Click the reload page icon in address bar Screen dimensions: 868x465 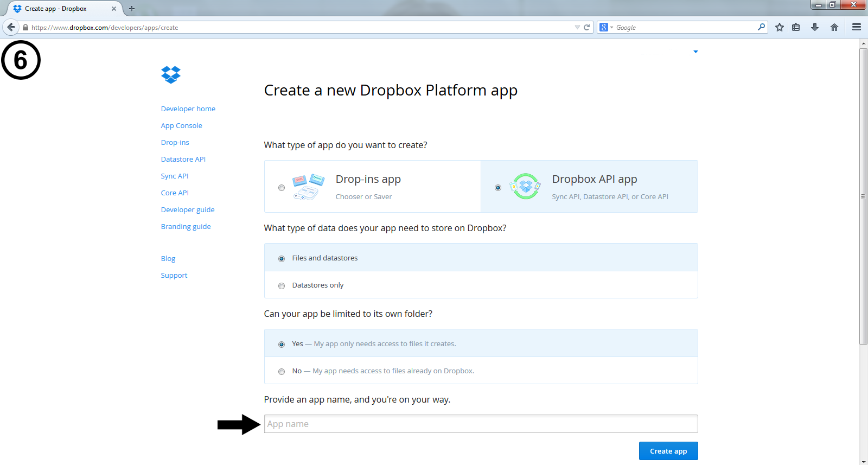(586, 27)
